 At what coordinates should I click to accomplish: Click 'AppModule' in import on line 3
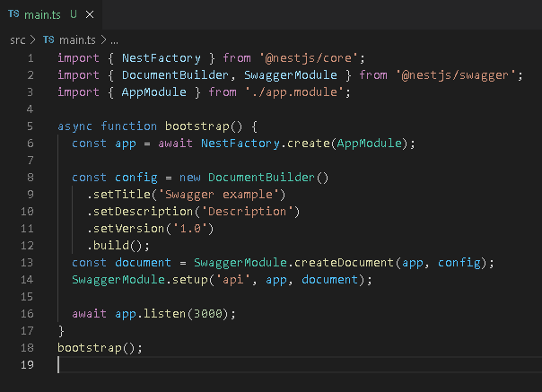153,92
